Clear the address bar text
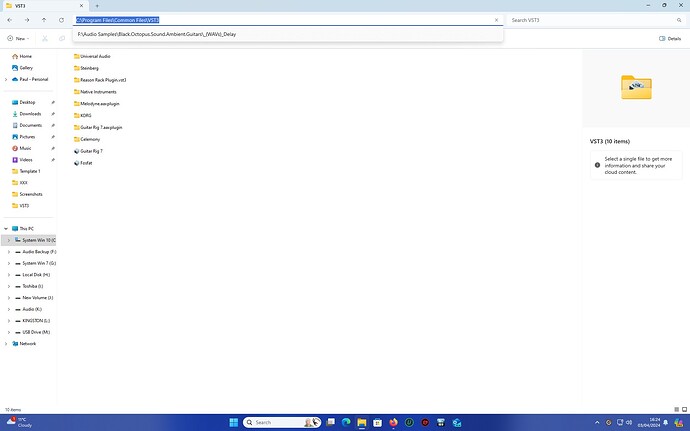Screen dimensions: 690x431 [x=496, y=20]
